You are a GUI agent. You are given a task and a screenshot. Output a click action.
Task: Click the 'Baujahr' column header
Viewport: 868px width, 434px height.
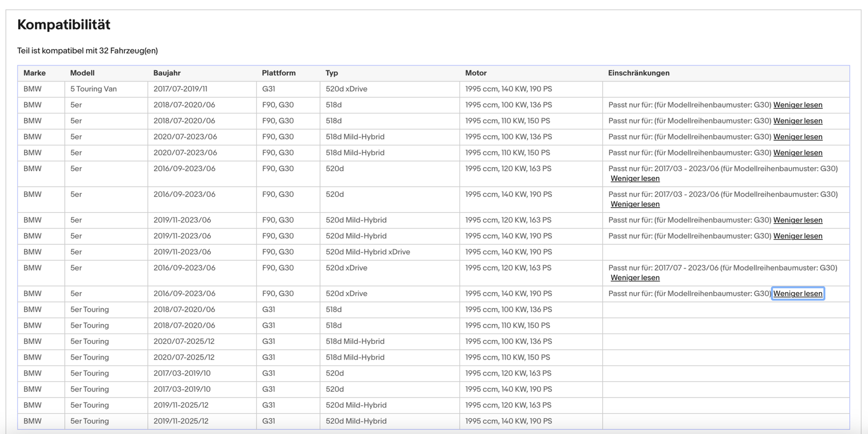pyautogui.click(x=167, y=73)
